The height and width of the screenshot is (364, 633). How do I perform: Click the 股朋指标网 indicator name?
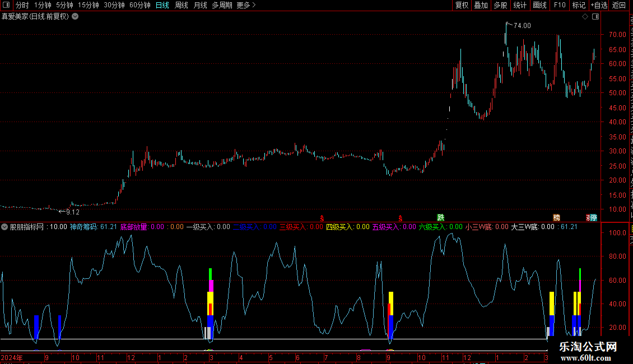tap(27, 227)
